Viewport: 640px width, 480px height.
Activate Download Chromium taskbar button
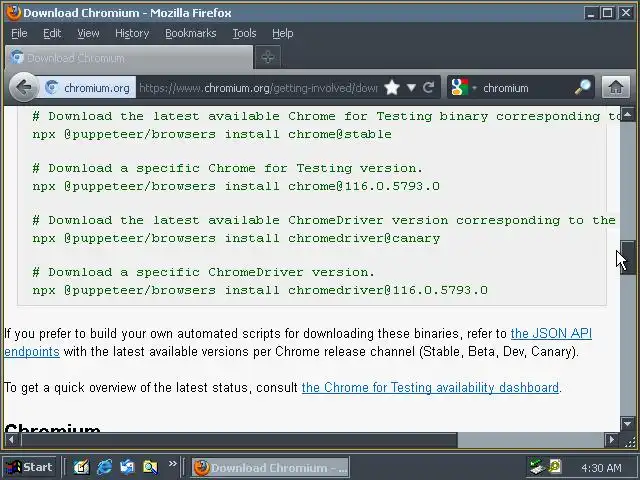(x=270, y=467)
